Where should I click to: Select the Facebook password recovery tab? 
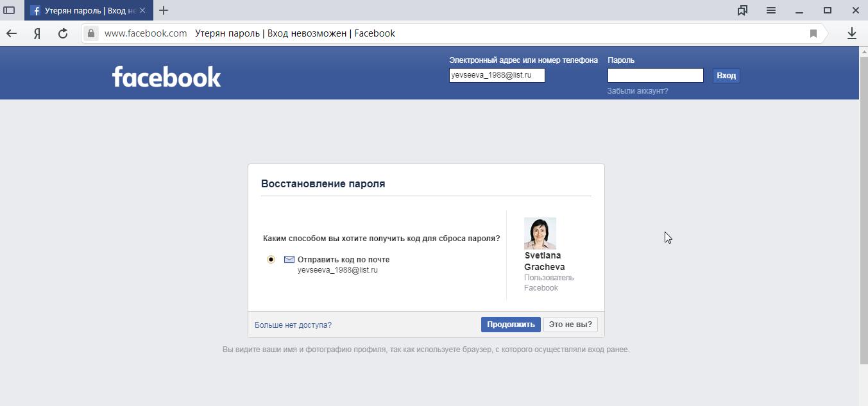tap(89, 10)
